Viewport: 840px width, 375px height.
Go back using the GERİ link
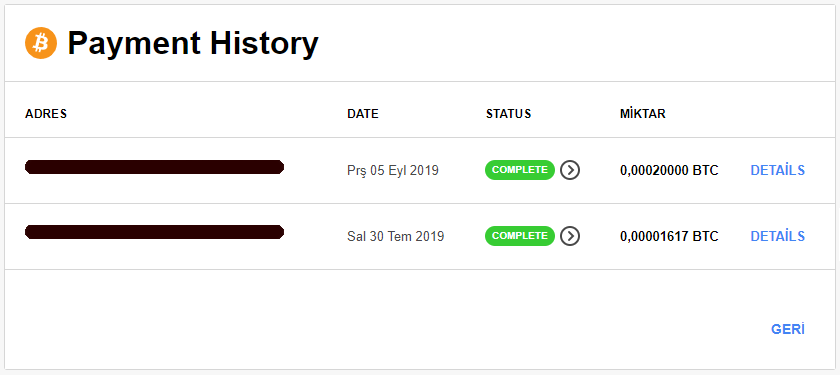(x=788, y=329)
